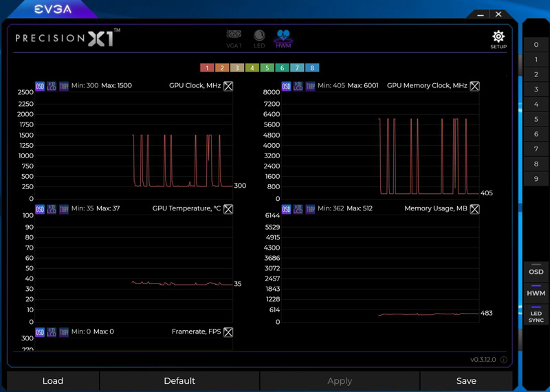The width and height of the screenshot is (550, 392).
Task: Open the LED control panel icon
Action: (259, 39)
